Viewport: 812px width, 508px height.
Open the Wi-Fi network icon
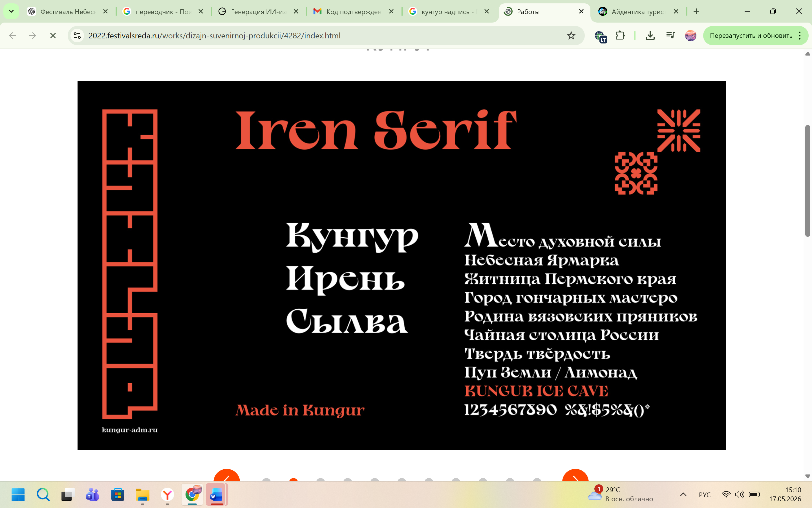tap(726, 494)
